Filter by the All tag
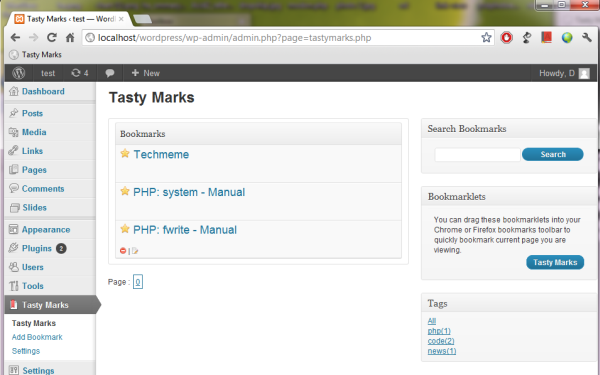 pyautogui.click(x=432, y=321)
